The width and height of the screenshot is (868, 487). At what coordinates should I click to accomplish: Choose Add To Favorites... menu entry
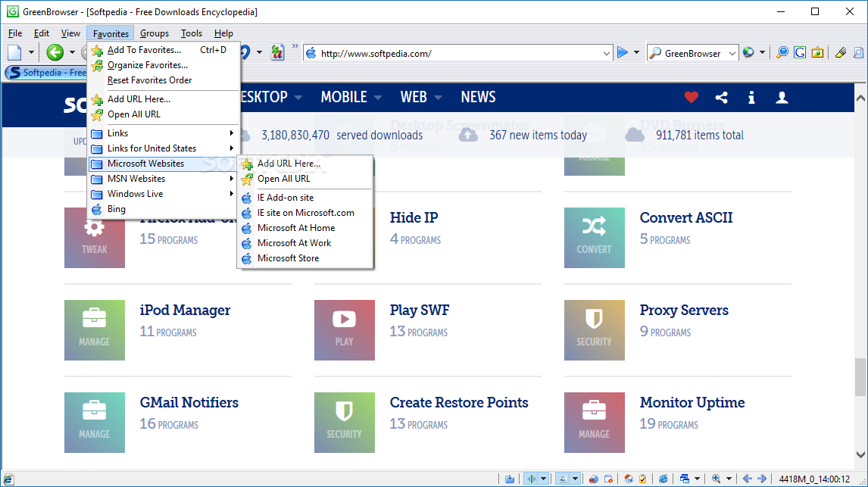point(164,50)
